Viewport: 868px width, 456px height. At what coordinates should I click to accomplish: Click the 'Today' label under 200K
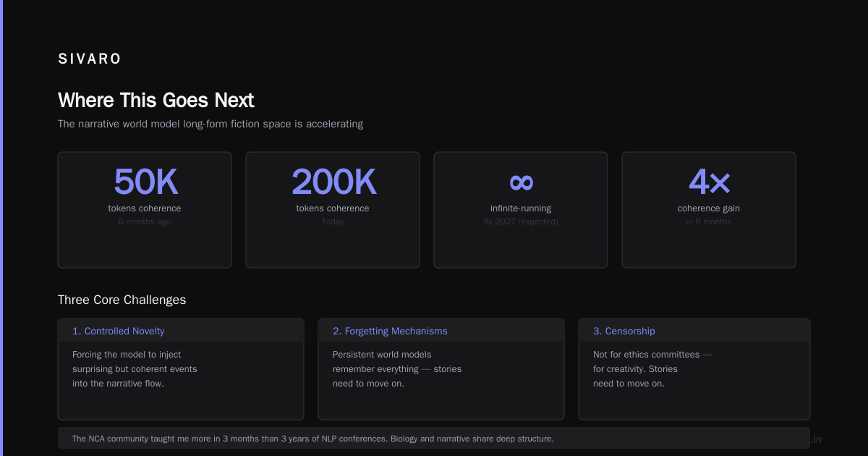(x=333, y=221)
